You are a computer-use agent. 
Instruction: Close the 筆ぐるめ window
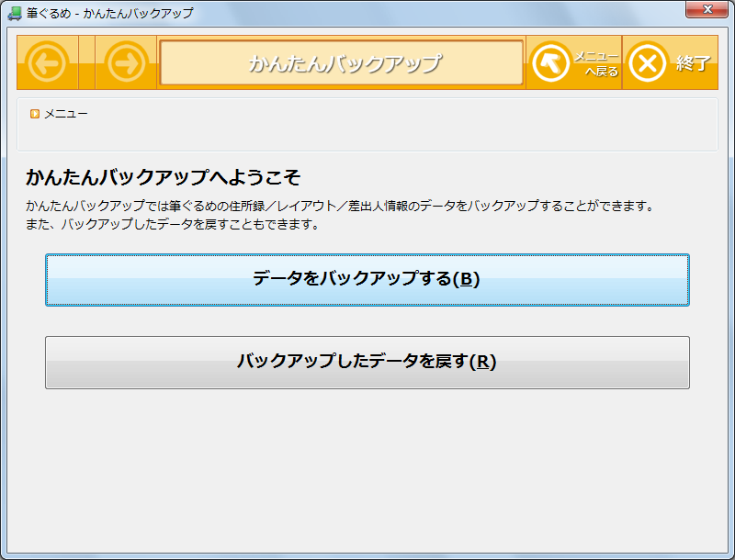[707, 9]
